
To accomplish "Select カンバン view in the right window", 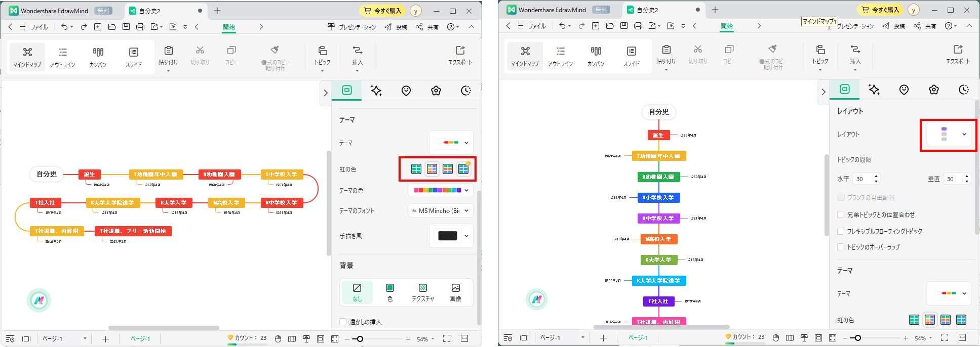I will 596,56.
